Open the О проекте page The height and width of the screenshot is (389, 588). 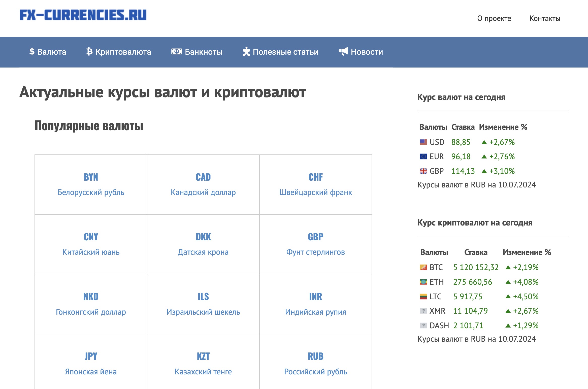(494, 18)
